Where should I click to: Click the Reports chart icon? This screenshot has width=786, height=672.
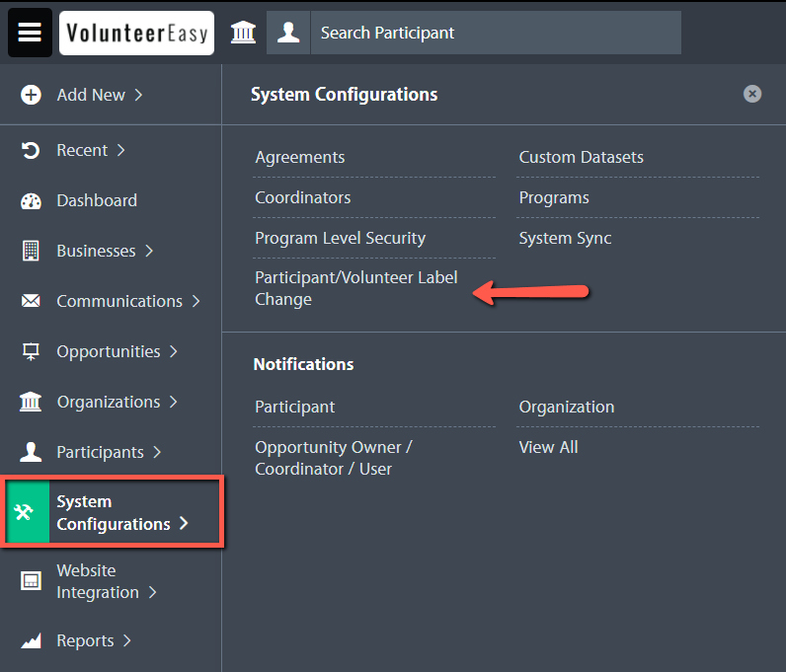(x=31, y=640)
